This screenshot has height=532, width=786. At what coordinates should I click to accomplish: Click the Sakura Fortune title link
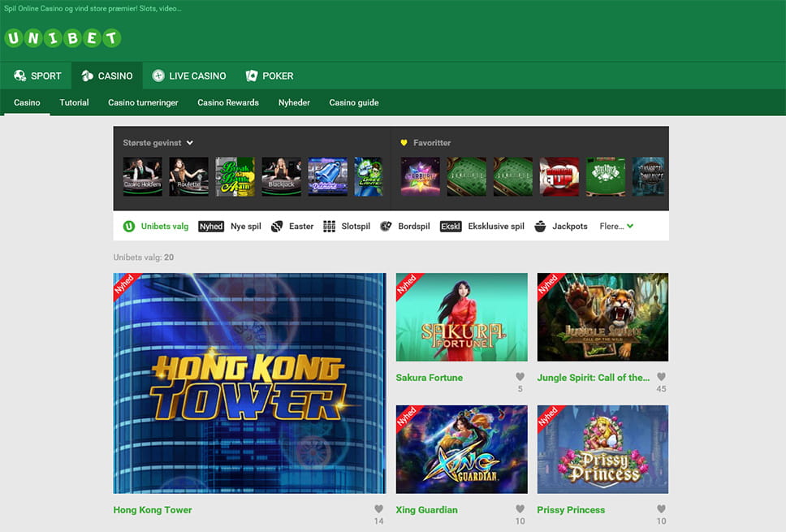point(429,378)
